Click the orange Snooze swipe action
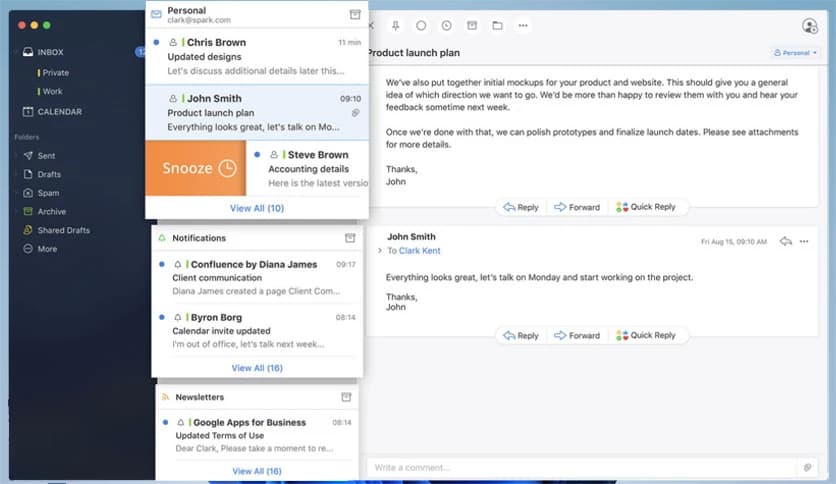The height and width of the screenshot is (484, 836). click(196, 168)
